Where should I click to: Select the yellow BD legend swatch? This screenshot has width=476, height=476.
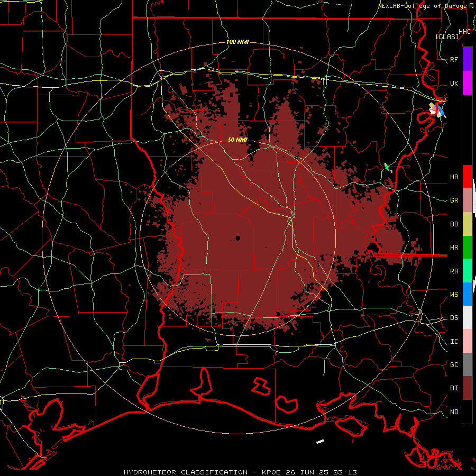coord(467,224)
